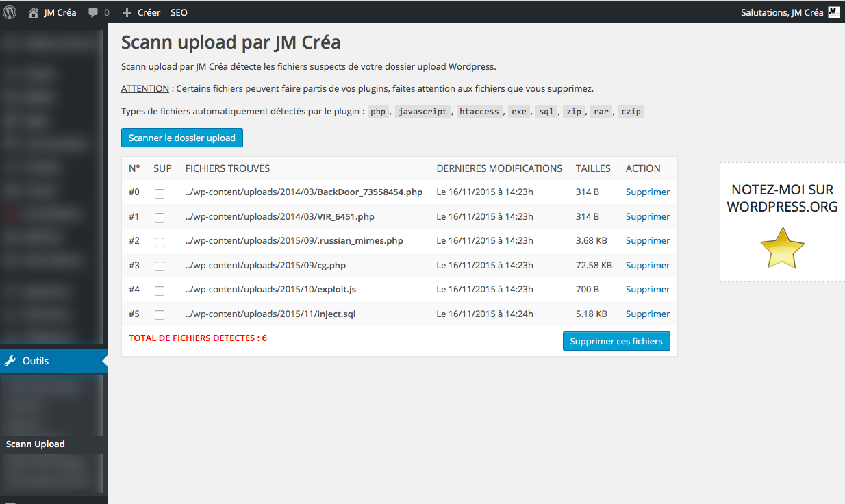Click the comment count 0
The image size is (845, 504).
click(x=107, y=12)
